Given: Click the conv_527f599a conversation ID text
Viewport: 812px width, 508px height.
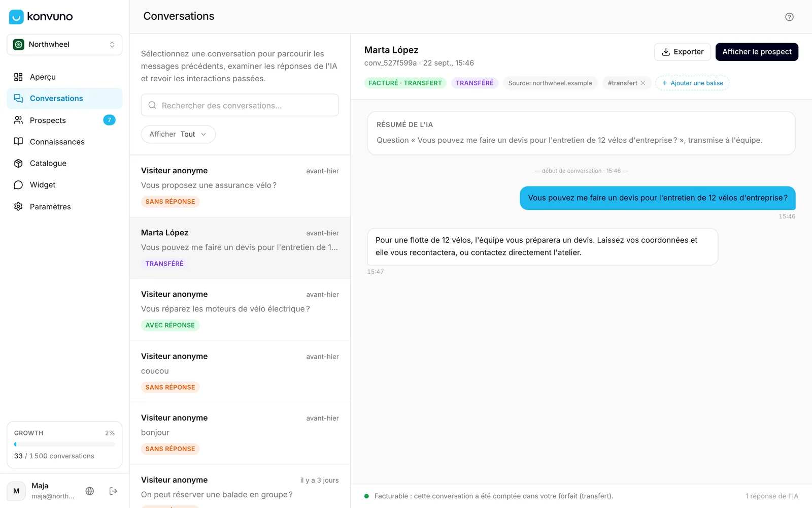Looking at the screenshot, I should click(x=390, y=63).
